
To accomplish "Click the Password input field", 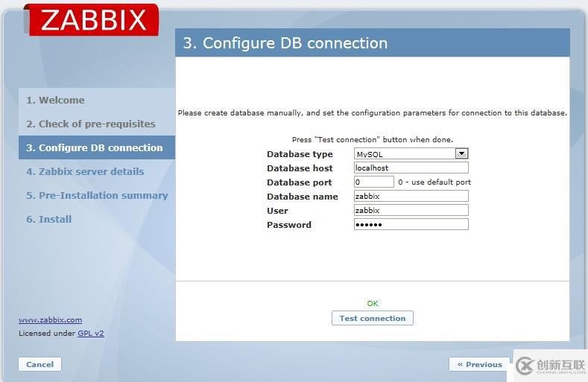I will click(411, 224).
